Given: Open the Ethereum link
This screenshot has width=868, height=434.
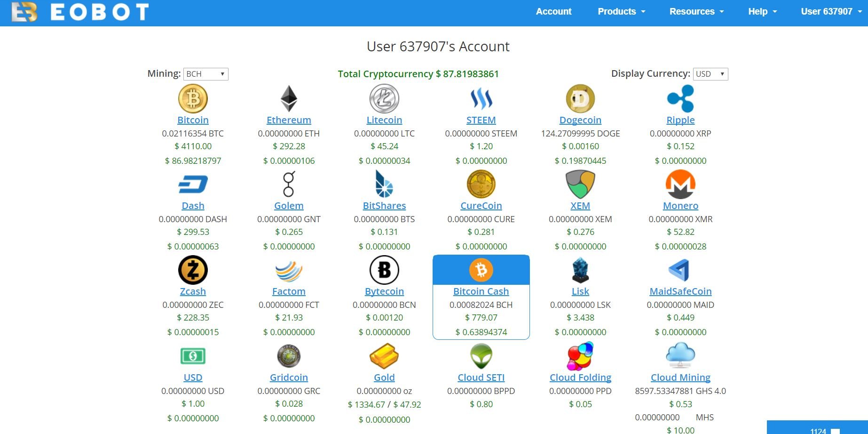Looking at the screenshot, I should click(x=289, y=120).
